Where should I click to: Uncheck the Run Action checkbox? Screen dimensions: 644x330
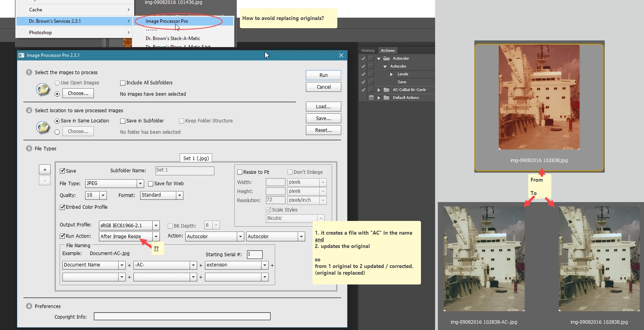(x=62, y=236)
